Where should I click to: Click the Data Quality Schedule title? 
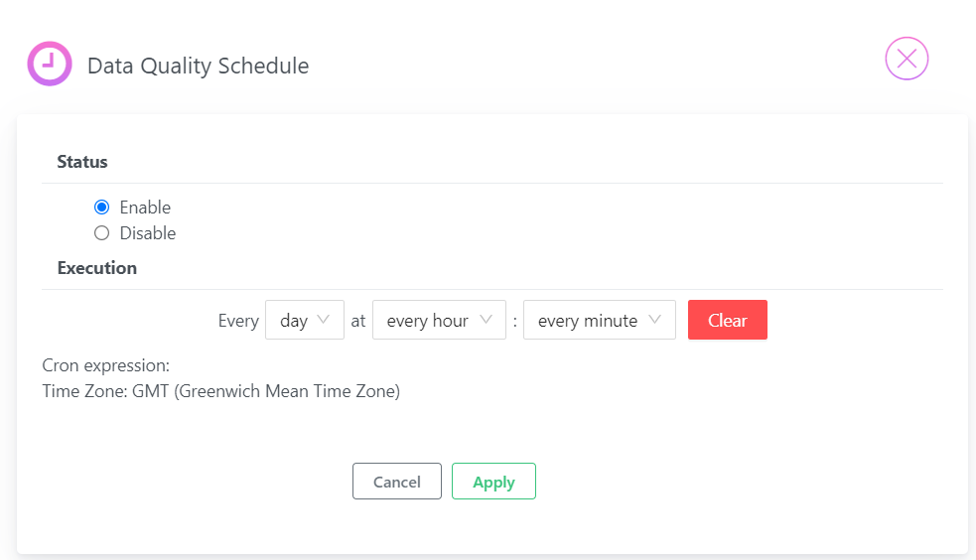tap(198, 66)
